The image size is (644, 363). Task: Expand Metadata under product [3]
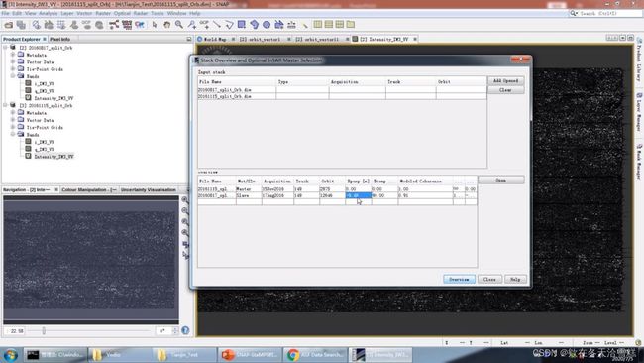13,113
